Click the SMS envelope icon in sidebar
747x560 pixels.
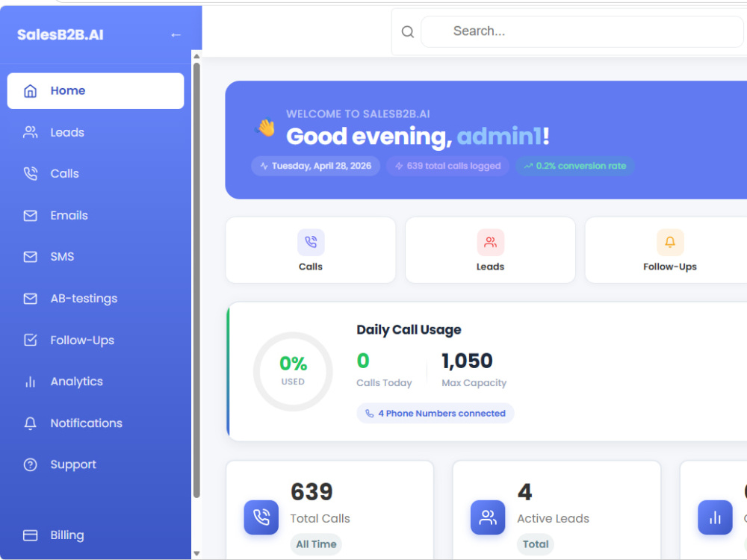[30, 257]
